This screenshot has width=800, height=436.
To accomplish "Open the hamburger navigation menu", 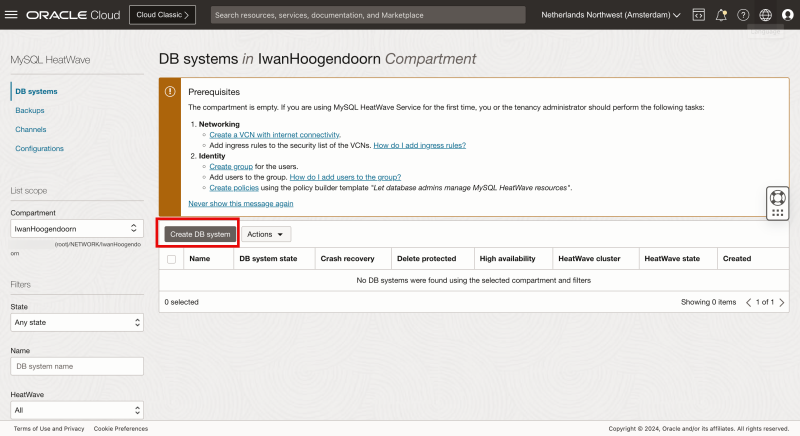I will pos(12,15).
